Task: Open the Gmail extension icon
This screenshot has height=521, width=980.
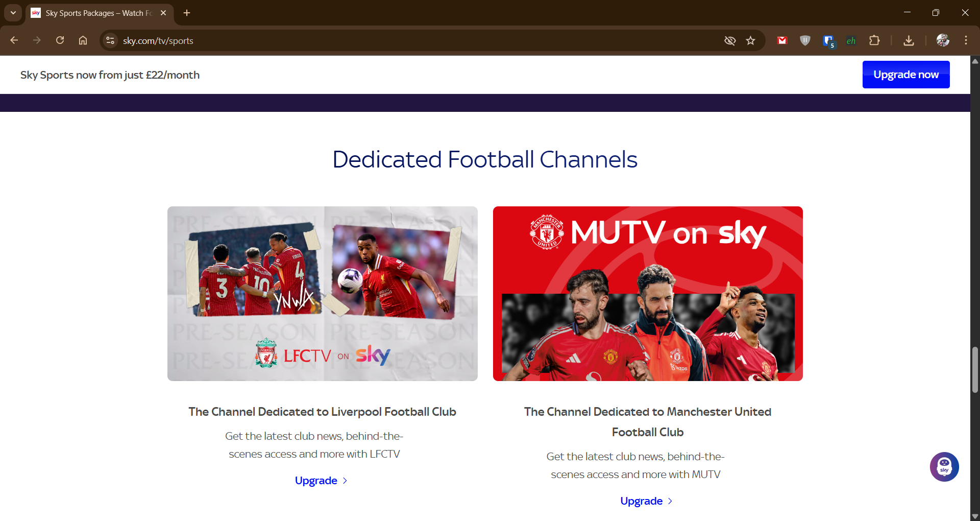Action: tap(781, 40)
